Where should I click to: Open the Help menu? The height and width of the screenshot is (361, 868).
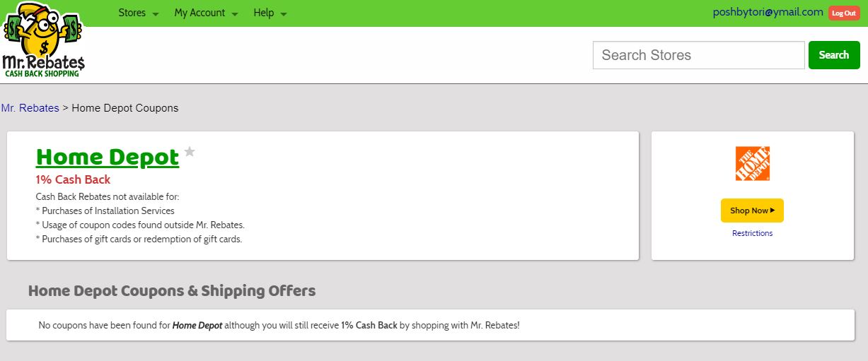[263, 13]
